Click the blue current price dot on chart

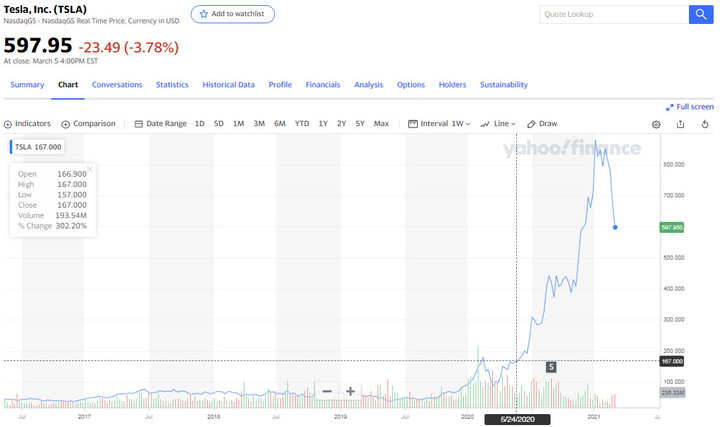point(615,227)
